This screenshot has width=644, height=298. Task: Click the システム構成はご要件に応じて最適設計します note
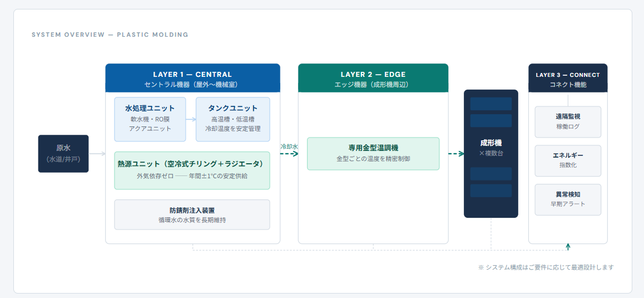click(546, 267)
